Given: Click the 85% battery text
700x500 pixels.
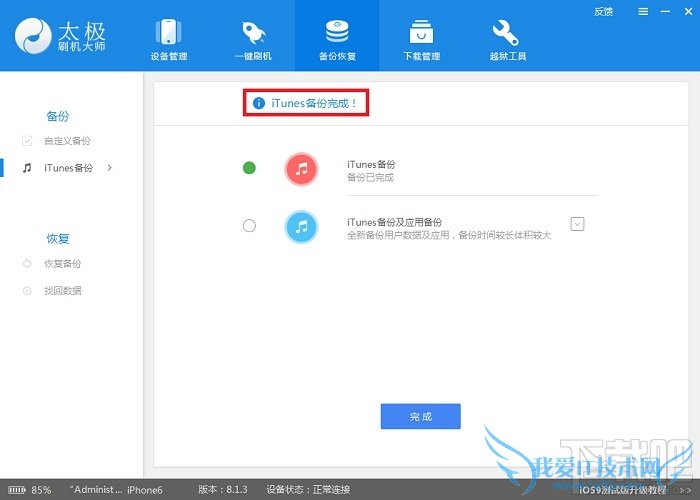Looking at the screenshot, I should pyautogui.click(x=41, y=490).
